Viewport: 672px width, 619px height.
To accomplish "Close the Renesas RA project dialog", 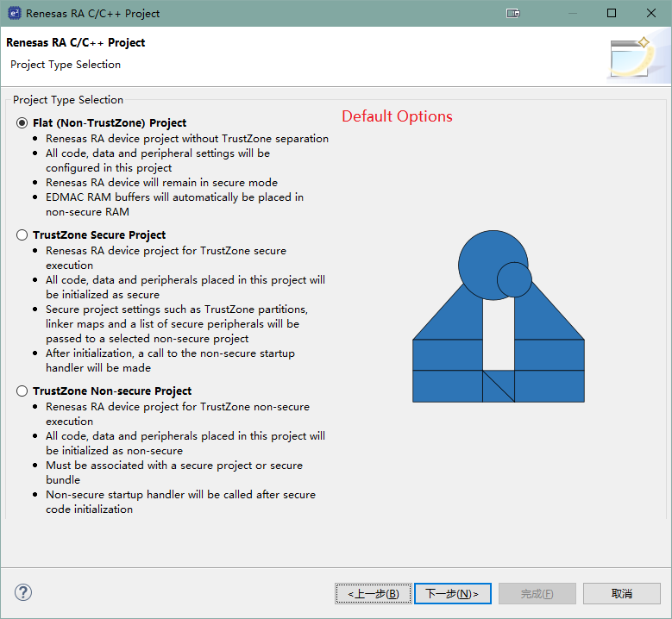I will click(x=651, y=14).
